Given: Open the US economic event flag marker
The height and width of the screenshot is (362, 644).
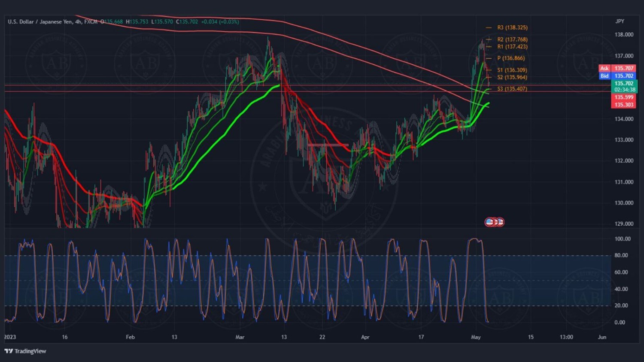Looking at the screenshot, I should click(x=490, y=222).
